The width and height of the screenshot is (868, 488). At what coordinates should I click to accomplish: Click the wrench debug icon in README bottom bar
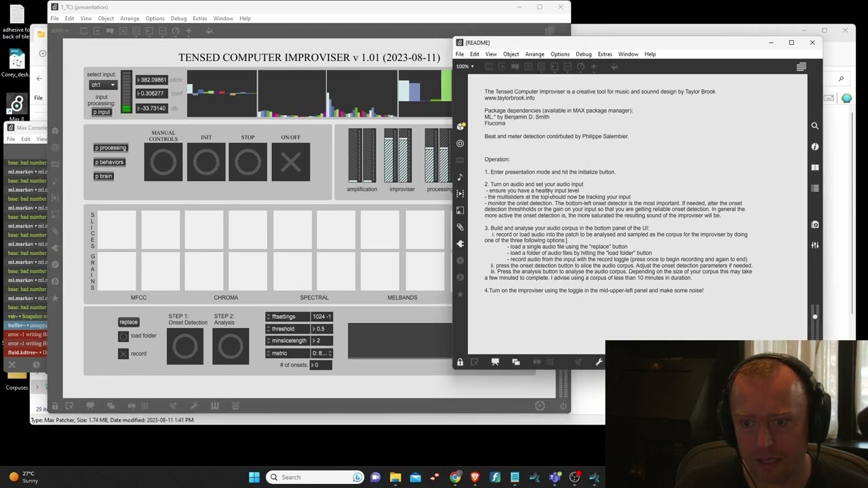(599, 363)
